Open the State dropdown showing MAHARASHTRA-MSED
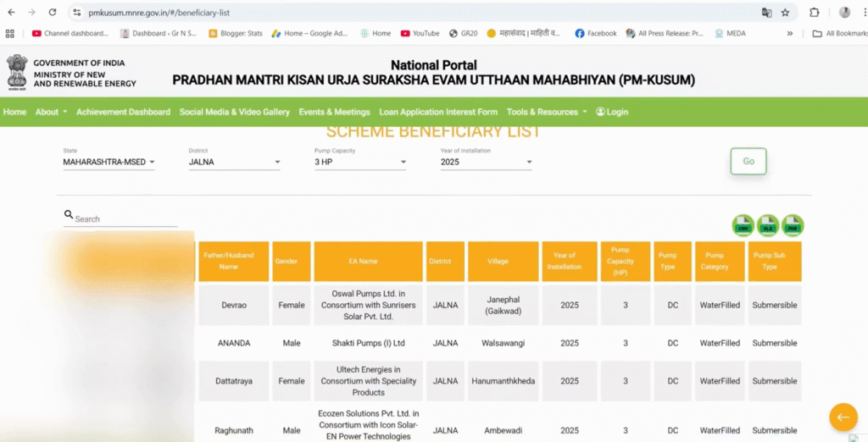The height and width of the screenshot is (442, 868). 108,162
